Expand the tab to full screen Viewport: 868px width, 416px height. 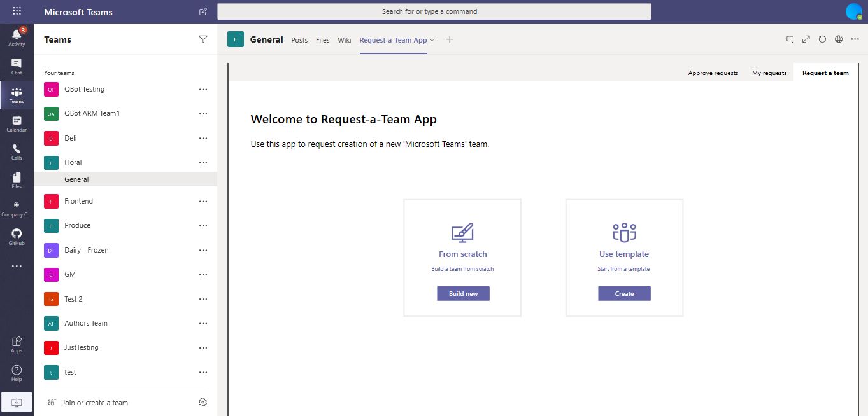(806, 39)
